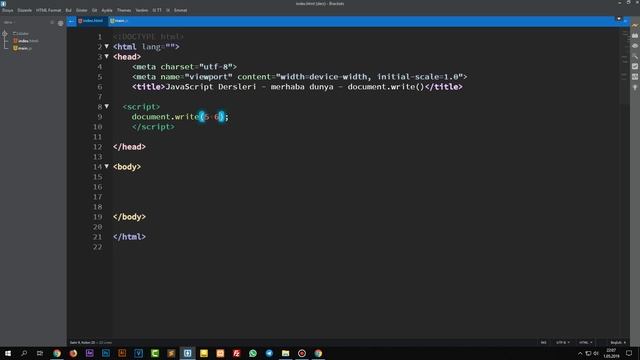640x360 pixels.
Task: Open the project name dropdown in sidebar
Action: pos(9,22)
